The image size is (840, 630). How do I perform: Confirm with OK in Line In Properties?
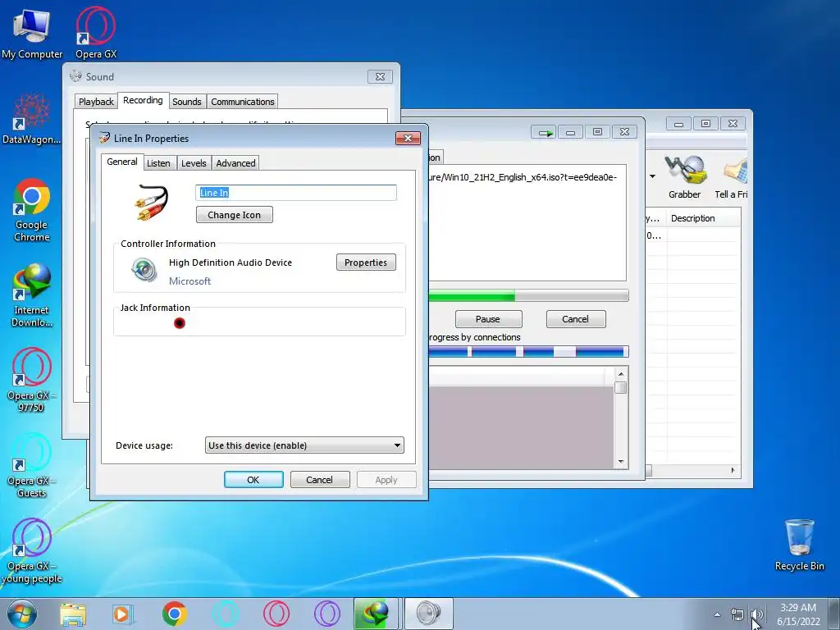tap(253, 479)
